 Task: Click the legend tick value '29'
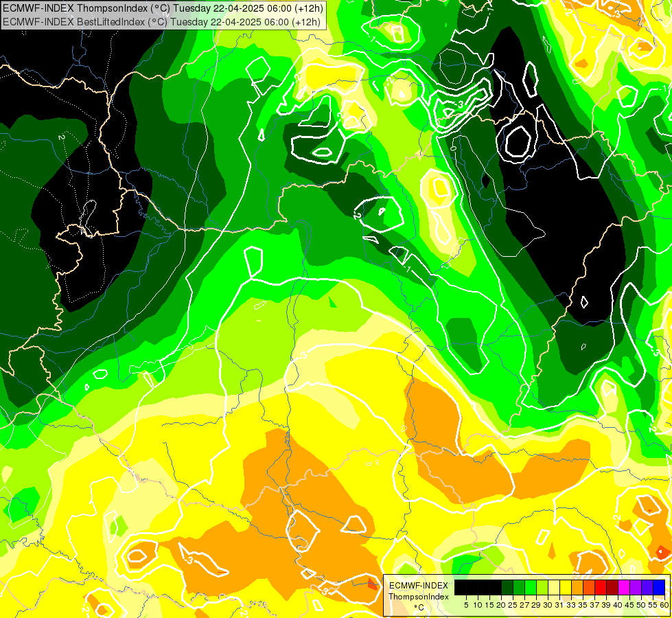tap(535, 605)
